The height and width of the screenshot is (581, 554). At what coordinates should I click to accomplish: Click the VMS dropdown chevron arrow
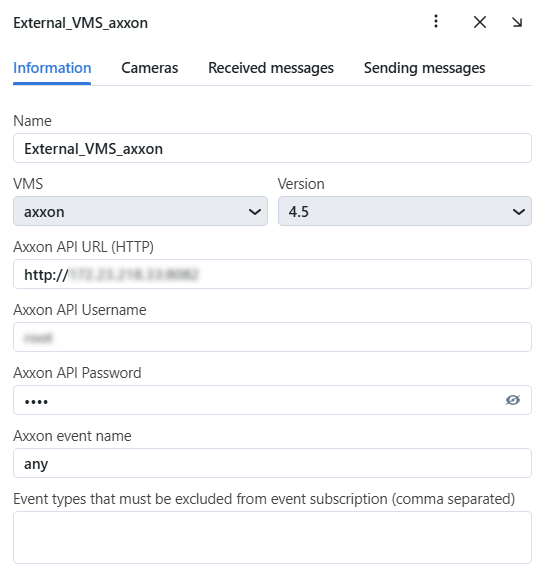point(255,212)
